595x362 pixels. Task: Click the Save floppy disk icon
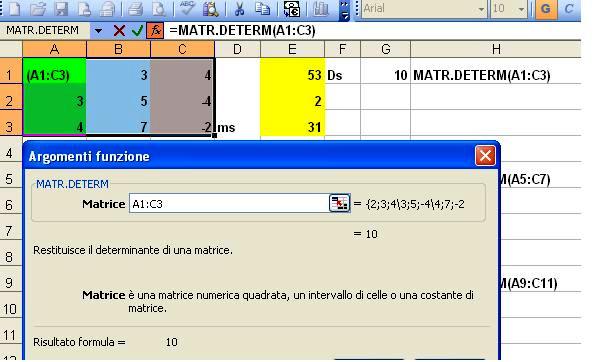[61, 9]
